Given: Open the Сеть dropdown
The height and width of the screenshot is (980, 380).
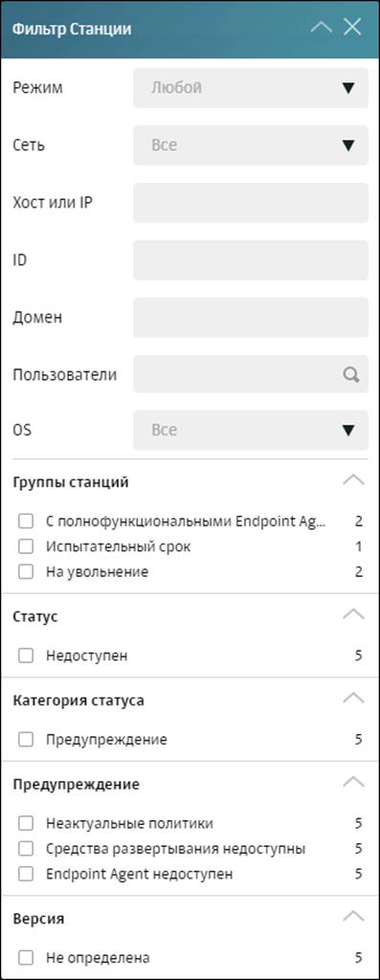Looking at the screenshot, I should click(x=251, y=145).
